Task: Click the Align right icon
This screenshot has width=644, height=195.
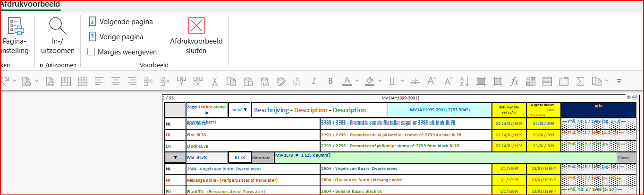Action: tap(132, 81)
